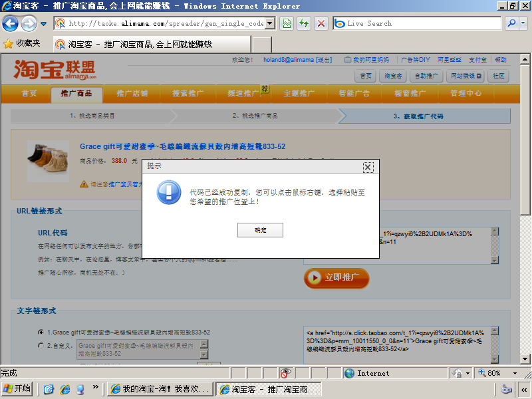Click the 淘宝客 top navigation button

[393, 76]
